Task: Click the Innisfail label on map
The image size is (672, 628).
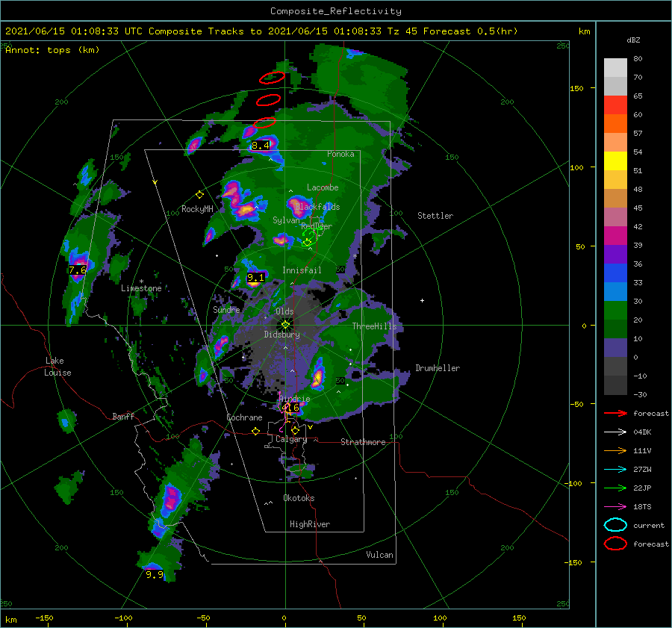Action: [x=302, y=270]
